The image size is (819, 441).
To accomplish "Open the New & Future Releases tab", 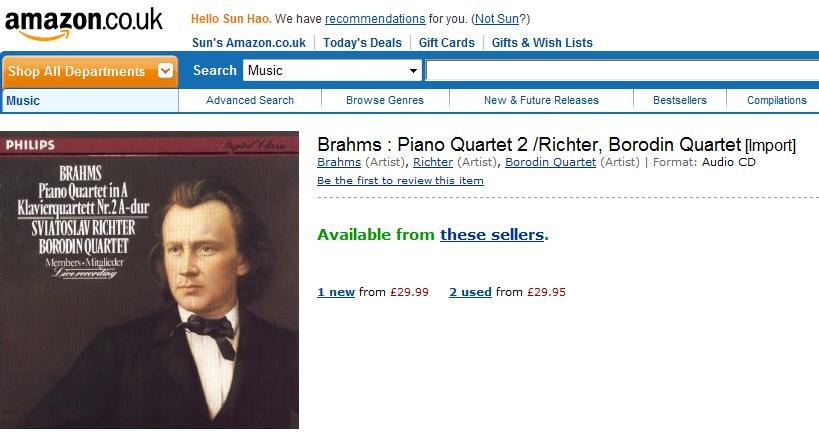I will [541, 100].
